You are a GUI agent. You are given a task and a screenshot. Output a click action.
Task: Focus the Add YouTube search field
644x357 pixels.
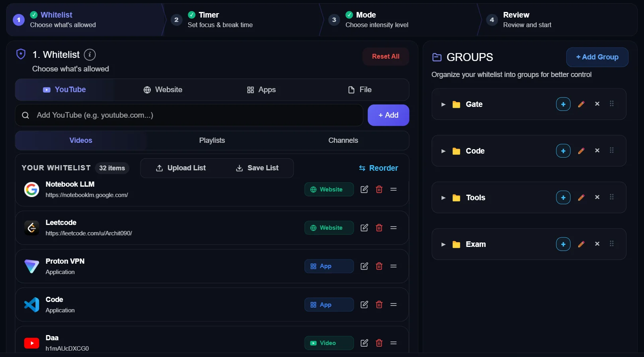coord(189,115)
